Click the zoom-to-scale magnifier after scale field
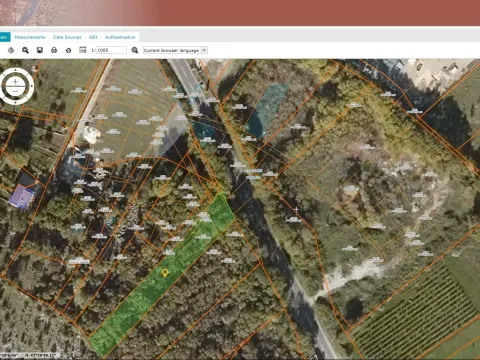This screenshot has height=360, width=480. 135,50
